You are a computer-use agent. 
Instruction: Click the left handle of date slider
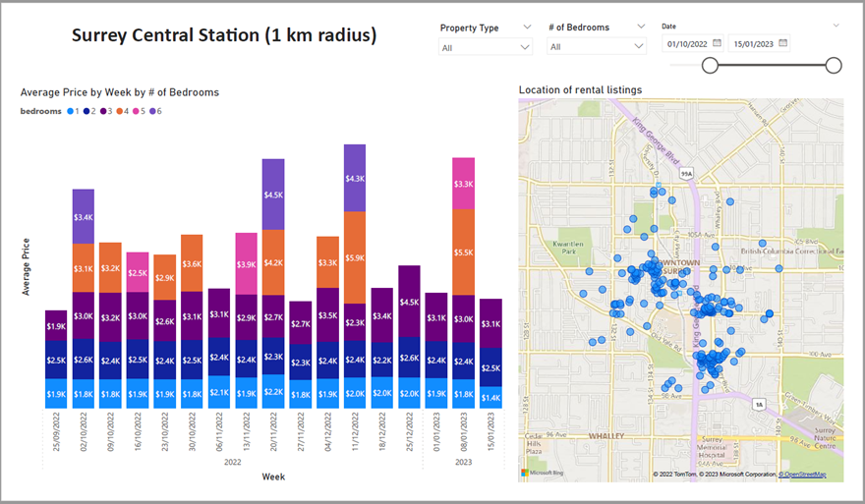coord(710,66)
